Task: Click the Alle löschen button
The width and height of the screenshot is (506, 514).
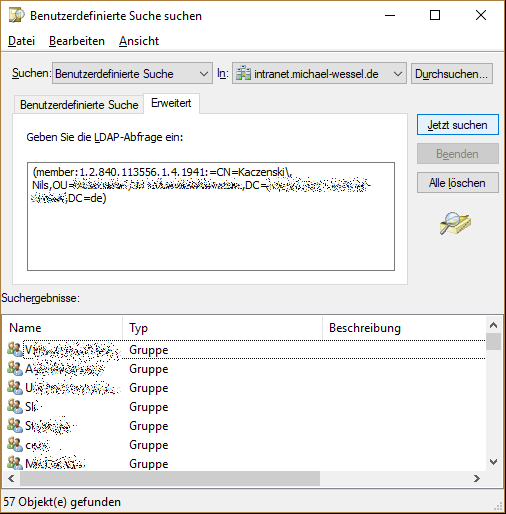Action: (x=458, y=183)
